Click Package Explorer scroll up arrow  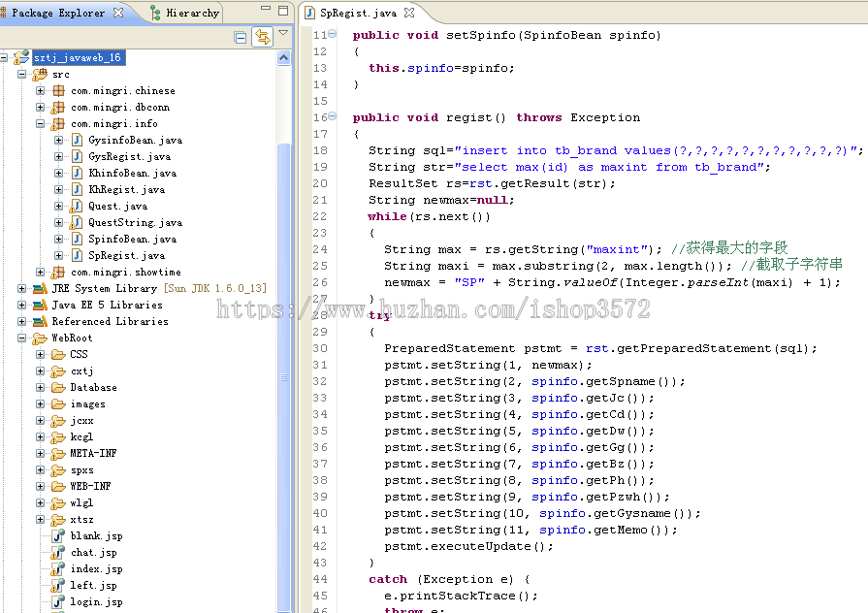[x=283, y=57]
